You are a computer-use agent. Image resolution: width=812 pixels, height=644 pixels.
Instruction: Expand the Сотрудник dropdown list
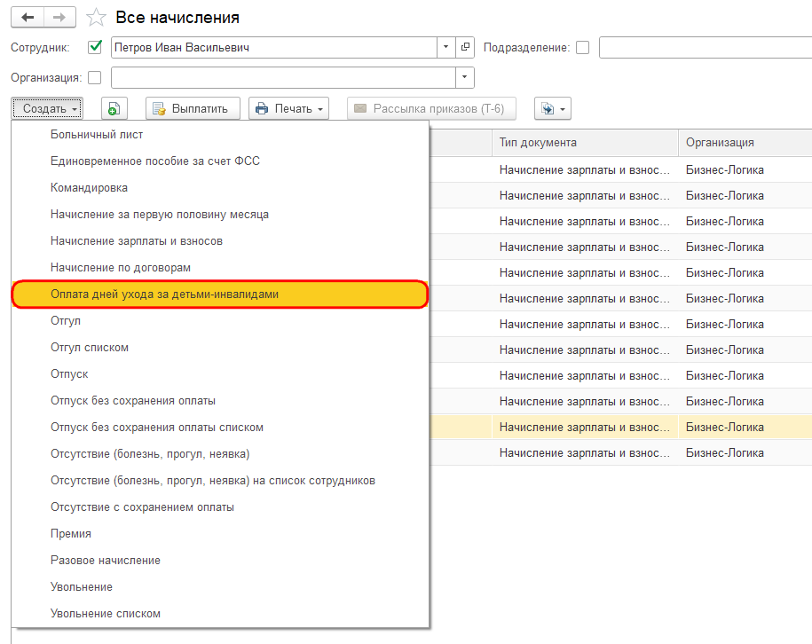point(445,47)
